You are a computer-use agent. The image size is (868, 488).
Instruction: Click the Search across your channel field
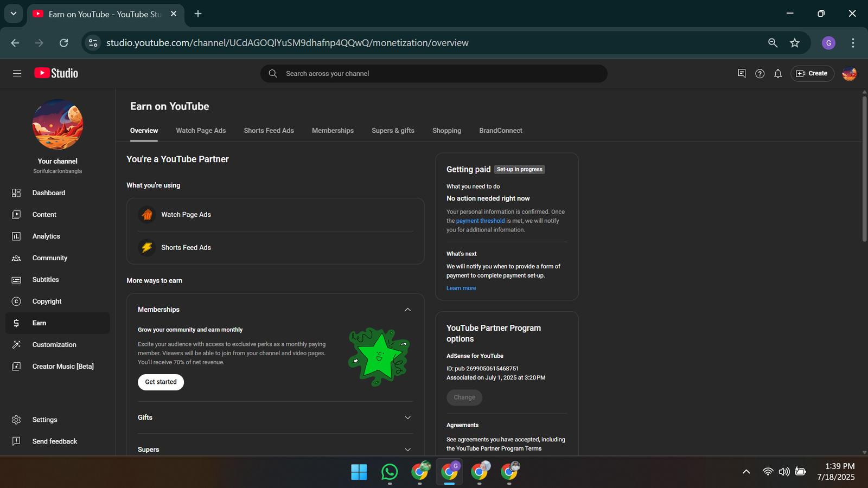coord(434,74)
